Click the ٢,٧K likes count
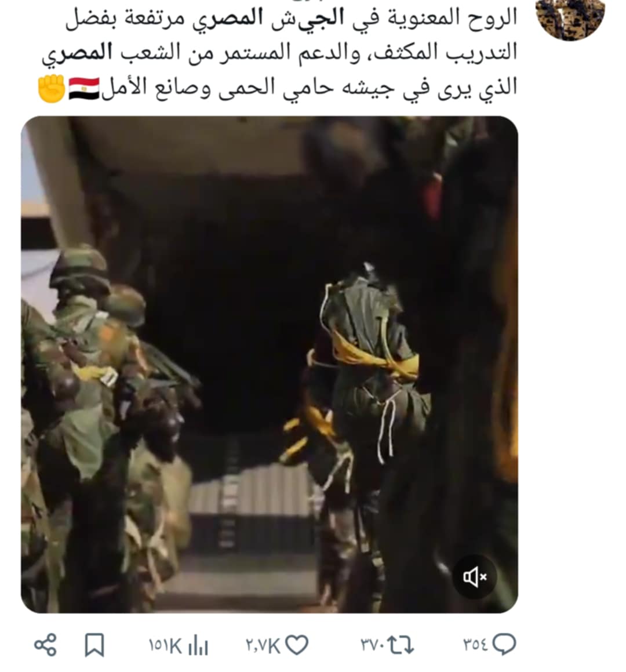 (263, 645)
